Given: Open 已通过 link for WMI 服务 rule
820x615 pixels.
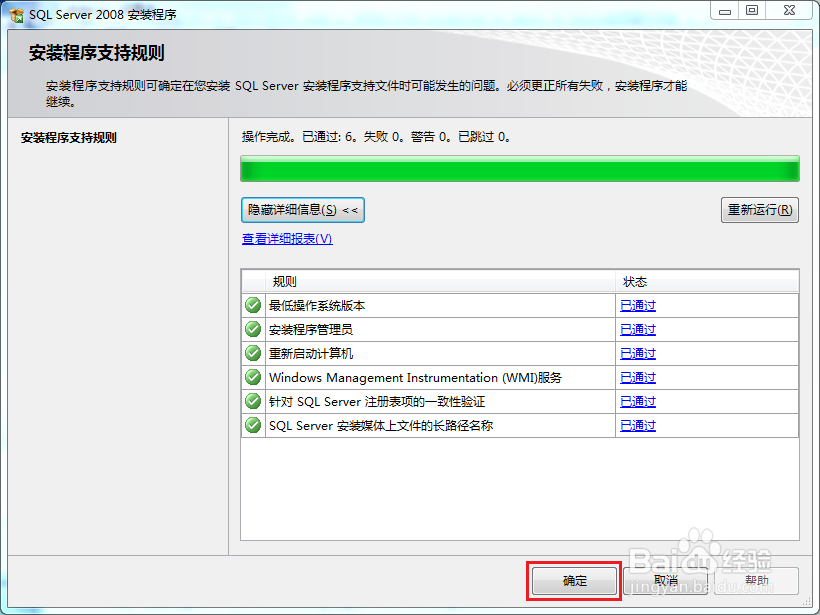Looking at the screenshot, I should (x=637, y=377).
